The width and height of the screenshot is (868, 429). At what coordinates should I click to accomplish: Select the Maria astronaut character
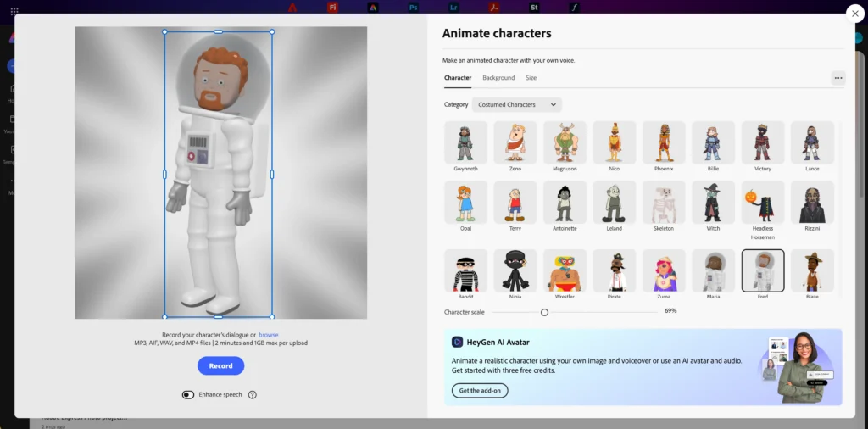713,270
